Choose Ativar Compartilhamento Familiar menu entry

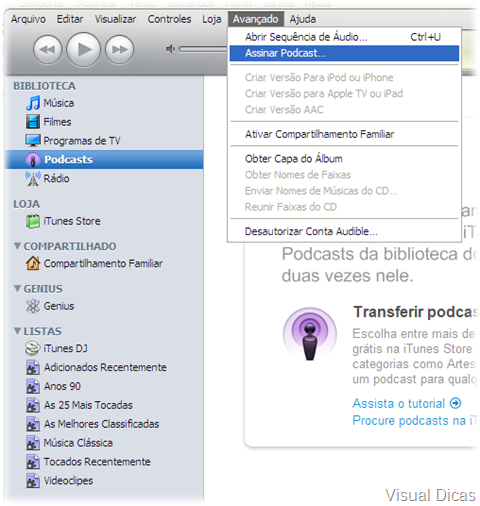click(344, 134)
